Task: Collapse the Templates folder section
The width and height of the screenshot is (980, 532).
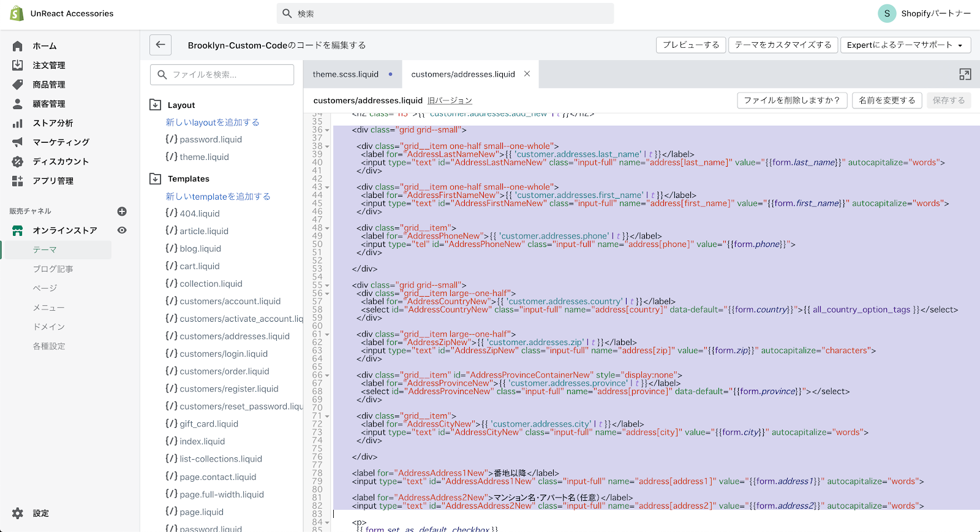Action: click(x=156, y=178)
